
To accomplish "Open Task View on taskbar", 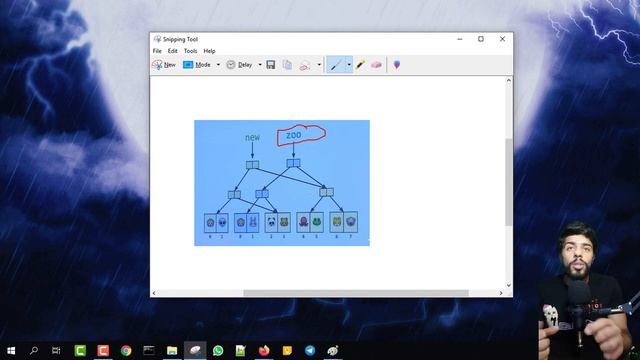I will click(56, 351).
